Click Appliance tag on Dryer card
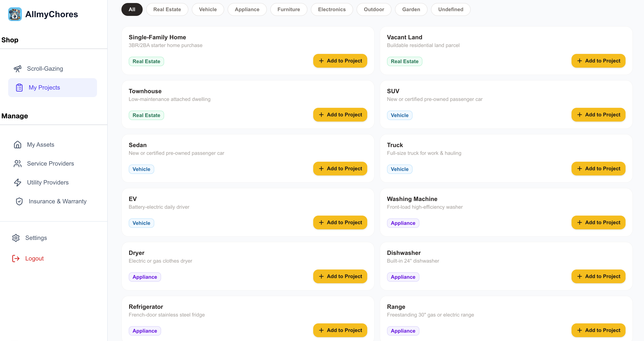644x341 pixels. [x=145, y=277]
